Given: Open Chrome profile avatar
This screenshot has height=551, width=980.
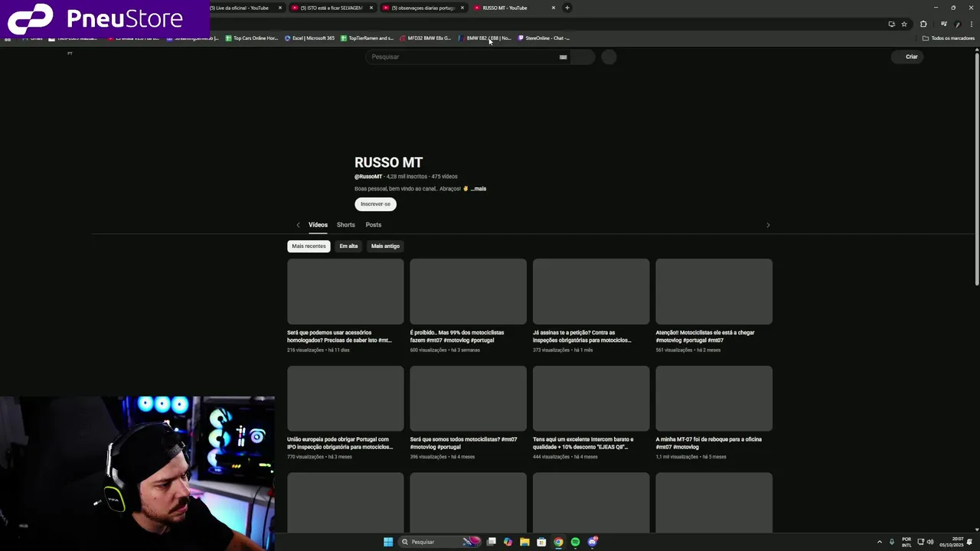Looking at the screenshot, I should (x=957, y=24).
